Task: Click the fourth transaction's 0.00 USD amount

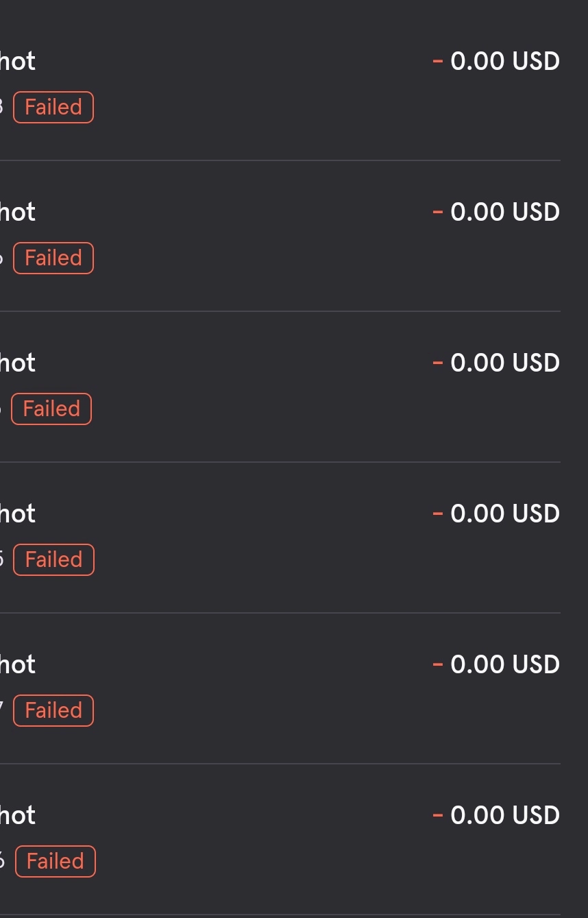Action: point(505,514)
